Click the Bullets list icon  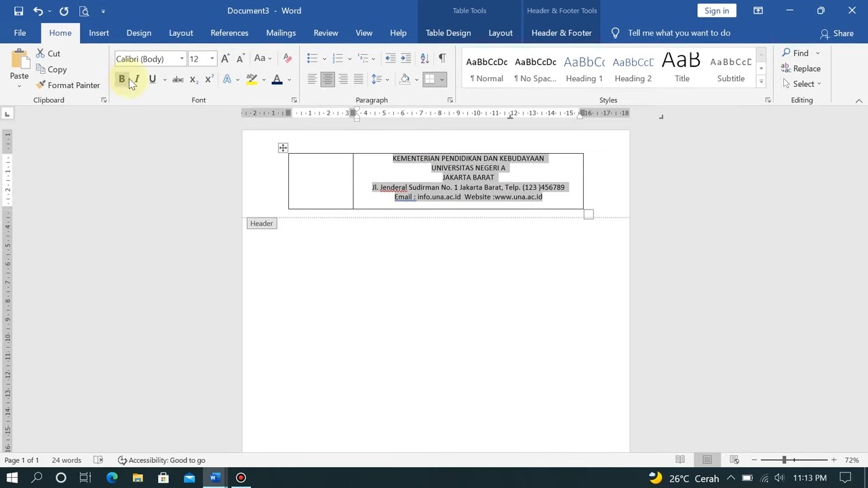click(x=312, y=58)
